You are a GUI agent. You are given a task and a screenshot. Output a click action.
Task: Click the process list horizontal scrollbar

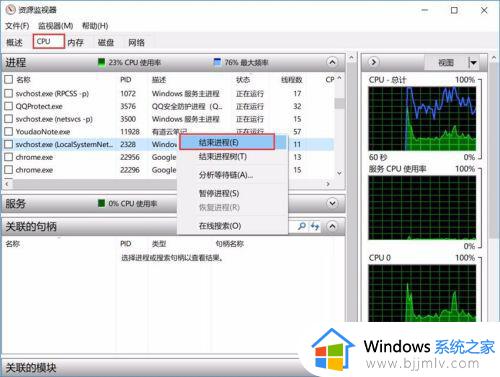[x=168, y=184]
